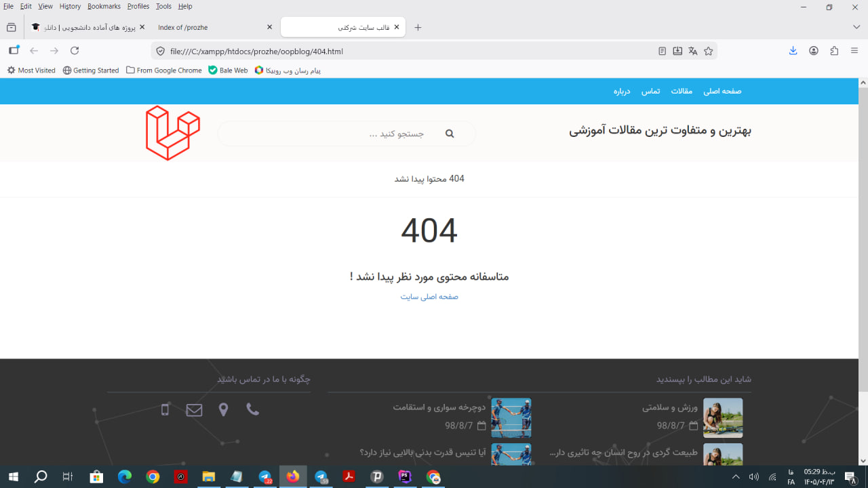
Task: Open the Firefox View icon in the tab bar
Action: pos(11,28)
